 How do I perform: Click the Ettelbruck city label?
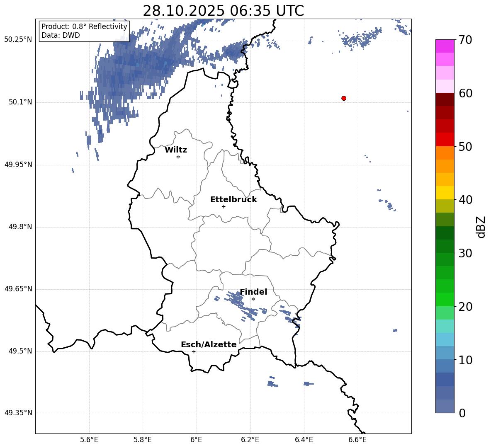tap(233, 200)
